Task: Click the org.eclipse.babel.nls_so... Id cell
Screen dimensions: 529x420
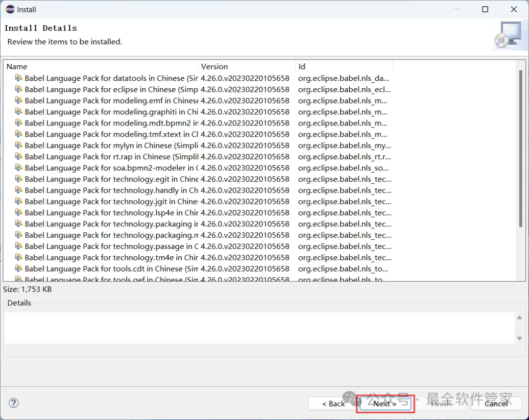Action: [343, 168]
